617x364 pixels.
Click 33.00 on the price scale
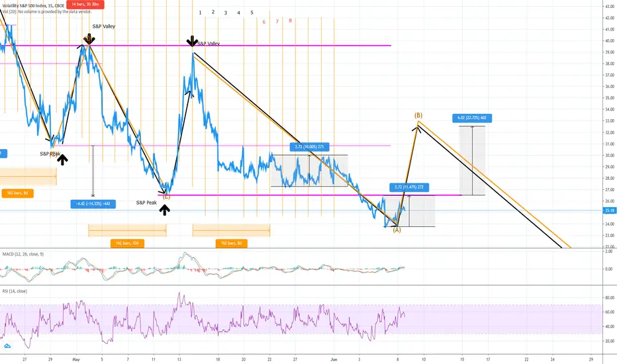click(610, 121)
